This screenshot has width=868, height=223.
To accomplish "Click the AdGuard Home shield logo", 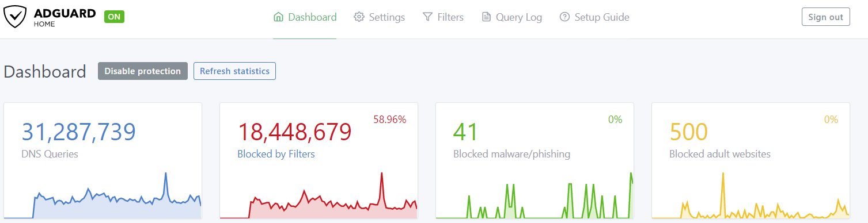I will tap(16, 17).
